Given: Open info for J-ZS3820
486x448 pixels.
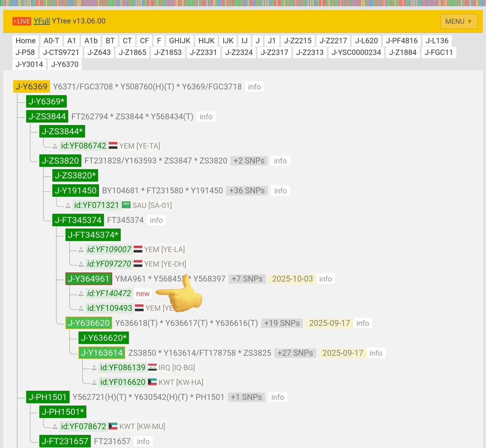Looking at the screenshot, I should [280, 161].
